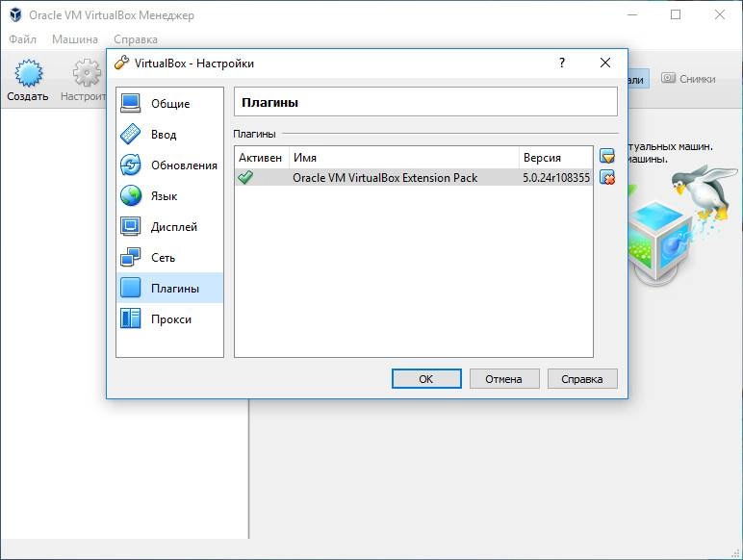
Task: Click the Справка button in the dialog
Action: [582, 379]
